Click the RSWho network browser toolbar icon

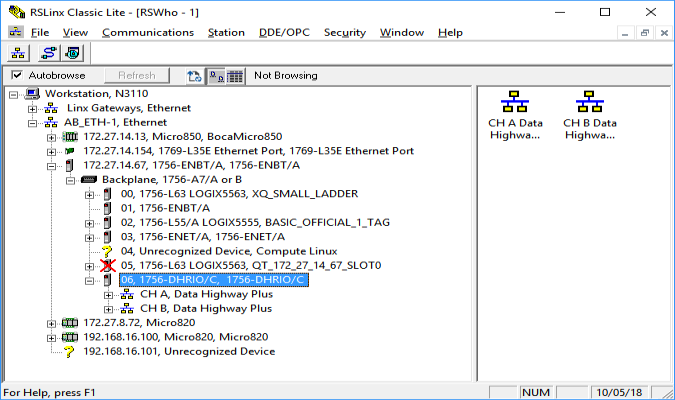tap(18, 53)
